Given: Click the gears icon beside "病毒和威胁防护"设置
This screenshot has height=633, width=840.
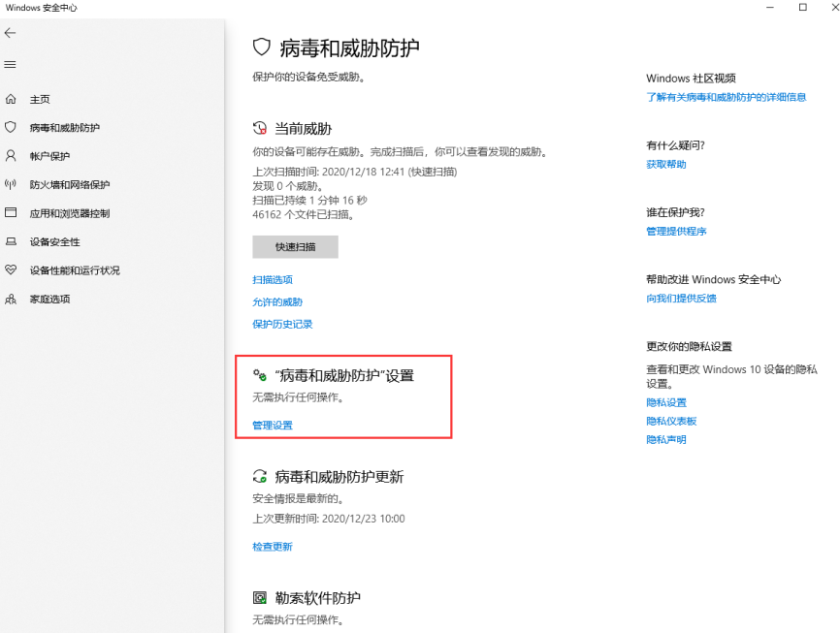Looking at the screenshot, I should (260, 375).
